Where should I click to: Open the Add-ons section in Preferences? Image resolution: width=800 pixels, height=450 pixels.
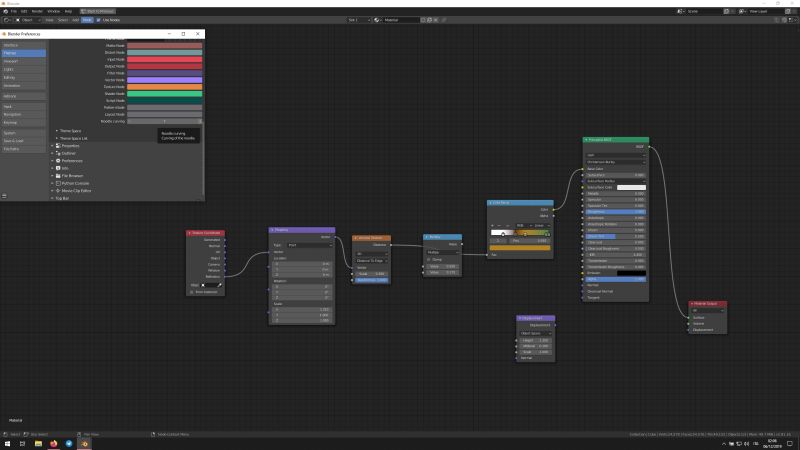pyautogui.click(x=23, y=96)
